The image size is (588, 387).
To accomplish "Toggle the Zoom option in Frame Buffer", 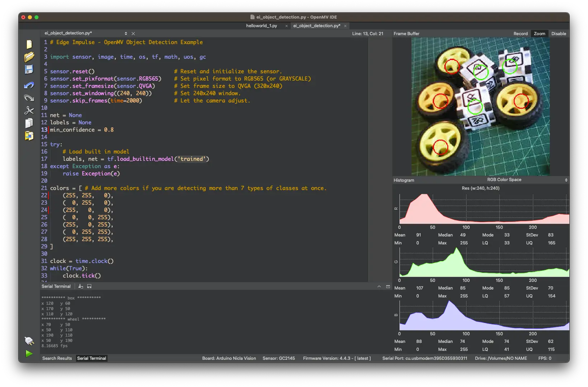I will [539, 34].
